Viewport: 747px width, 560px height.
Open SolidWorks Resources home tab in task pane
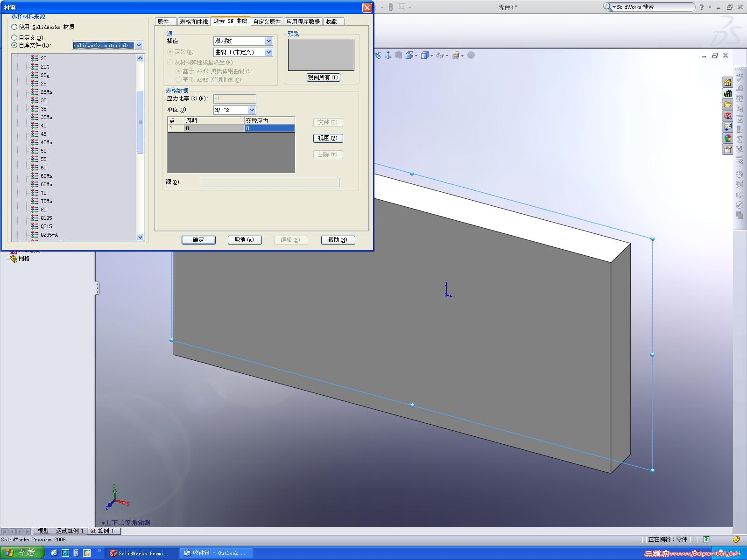click(x=727, y=83)
